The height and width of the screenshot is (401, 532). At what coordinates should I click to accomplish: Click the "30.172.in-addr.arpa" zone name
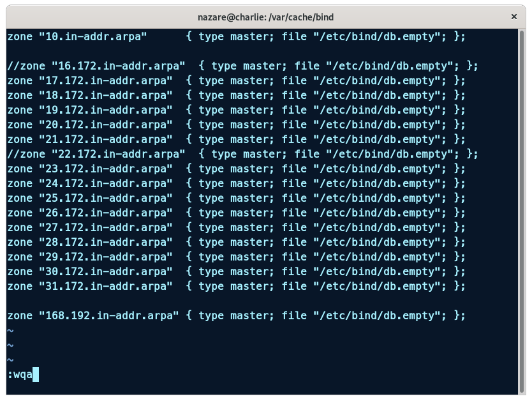(x=105, y=271)
